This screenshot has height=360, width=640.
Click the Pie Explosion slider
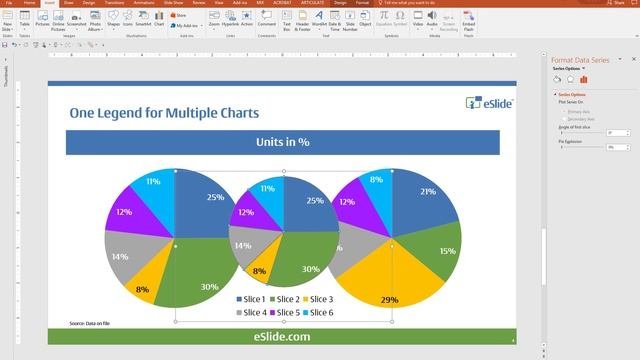click(582, 147)
